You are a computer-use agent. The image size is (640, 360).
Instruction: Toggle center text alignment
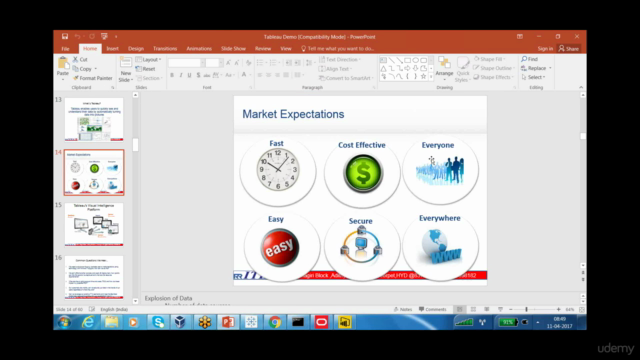(x=269, y=75)
